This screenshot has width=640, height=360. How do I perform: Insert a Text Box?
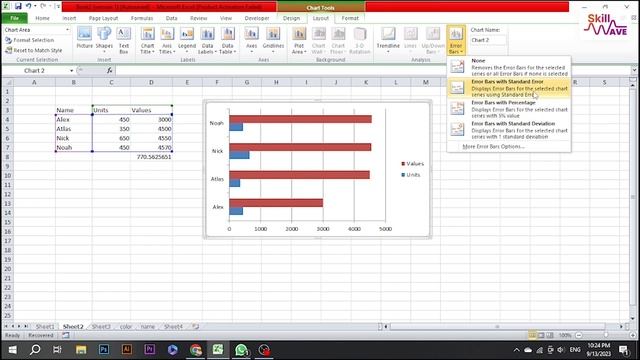coord(124,40)
